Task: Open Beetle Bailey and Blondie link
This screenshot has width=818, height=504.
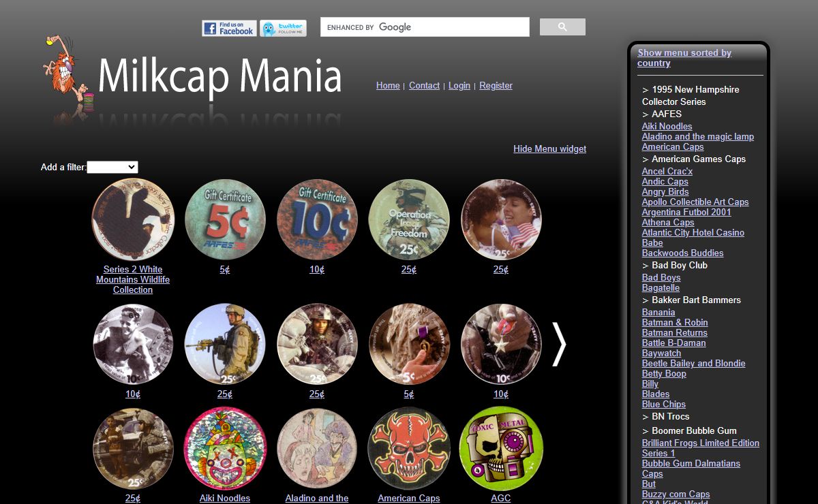Action: point(694,363)
